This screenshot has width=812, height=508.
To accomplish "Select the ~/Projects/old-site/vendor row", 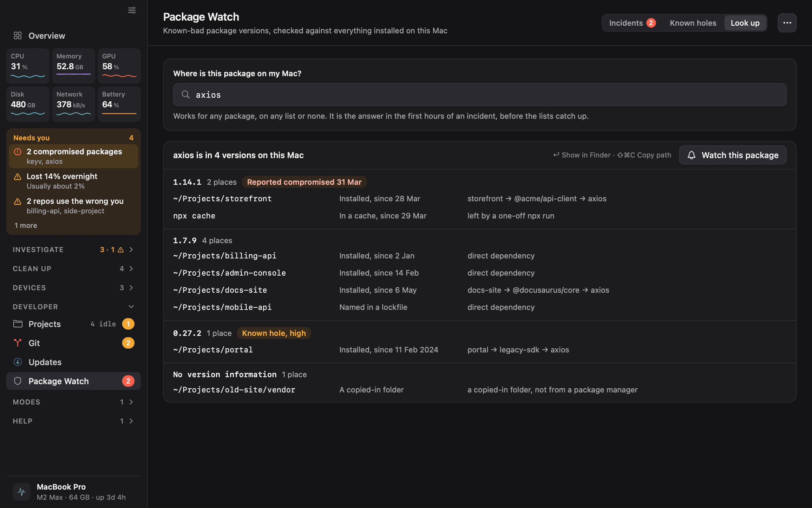I will 480,390.
